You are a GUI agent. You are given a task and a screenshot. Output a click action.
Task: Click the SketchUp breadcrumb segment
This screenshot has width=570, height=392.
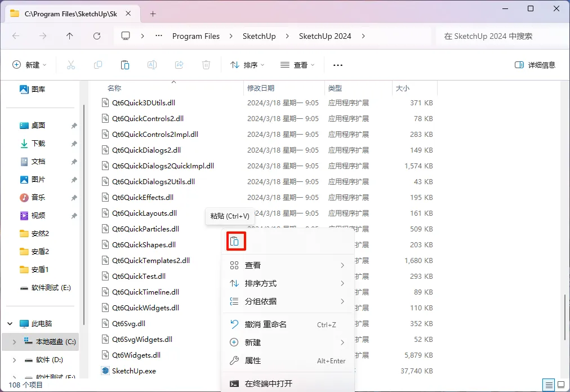click(259, 36)
